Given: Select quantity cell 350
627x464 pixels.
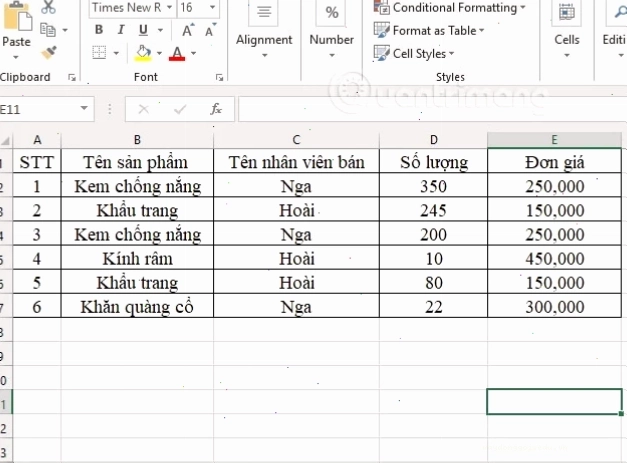Looking at the screenshot, I should [433, 186].
